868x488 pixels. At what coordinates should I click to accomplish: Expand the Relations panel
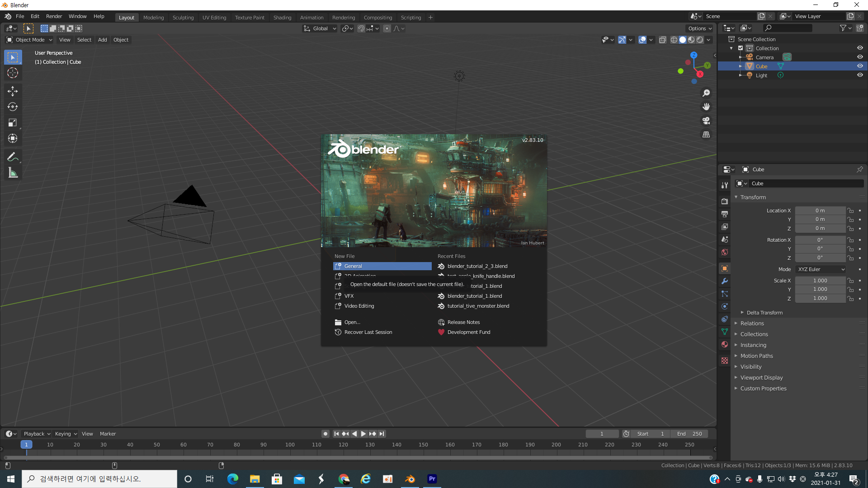pos(752,324)
